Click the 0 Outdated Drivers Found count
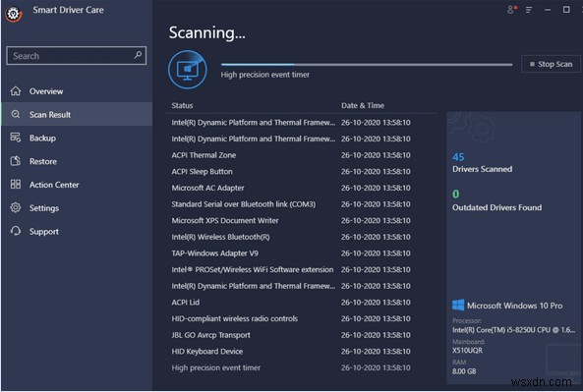Screen dimensions: 583x392 [x=456, y=194]
